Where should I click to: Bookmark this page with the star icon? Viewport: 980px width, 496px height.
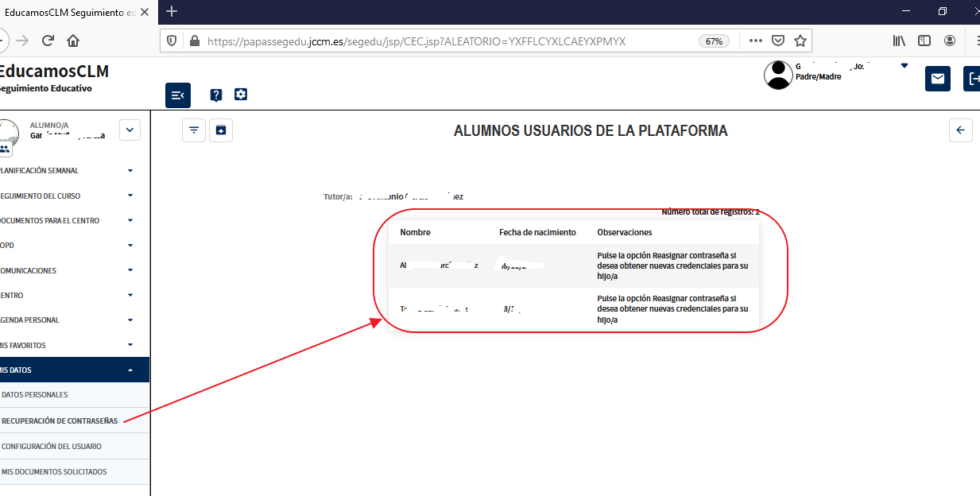pyautogui.click(x=800, y=41)
